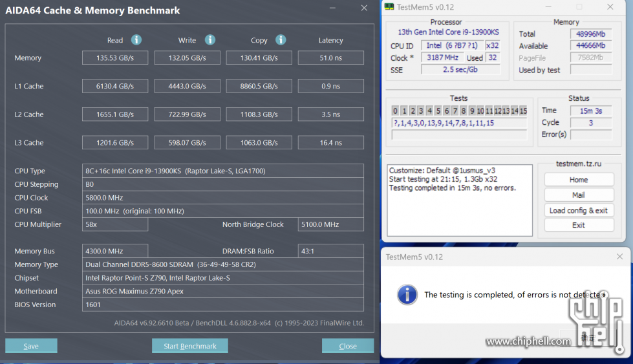The image size is (633, 364).
Task: Select L1 Cache latency 0.9 ns
Action: tap(330, 86)
